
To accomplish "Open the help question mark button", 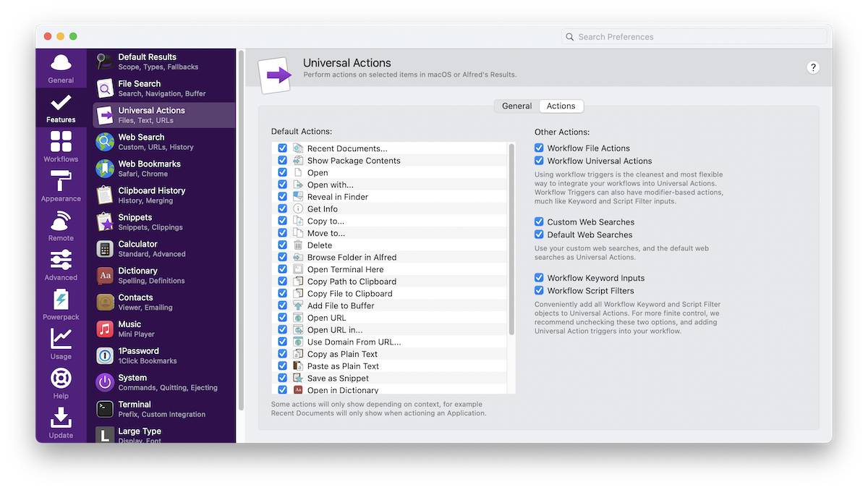I will click(x=813, y=67).
